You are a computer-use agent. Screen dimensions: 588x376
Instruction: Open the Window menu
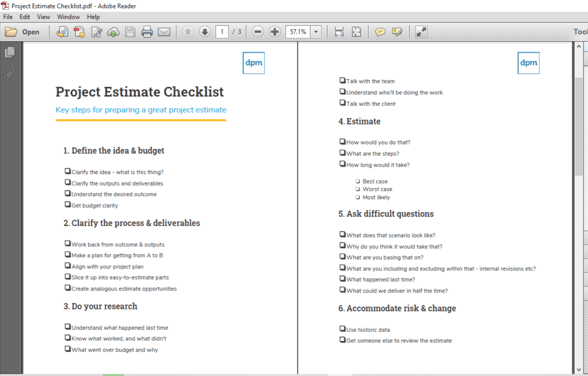click(x=68, y=17)
